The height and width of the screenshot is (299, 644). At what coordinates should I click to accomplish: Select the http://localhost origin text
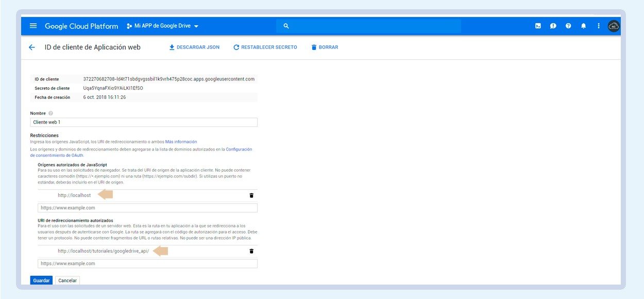tap(74, 195)
